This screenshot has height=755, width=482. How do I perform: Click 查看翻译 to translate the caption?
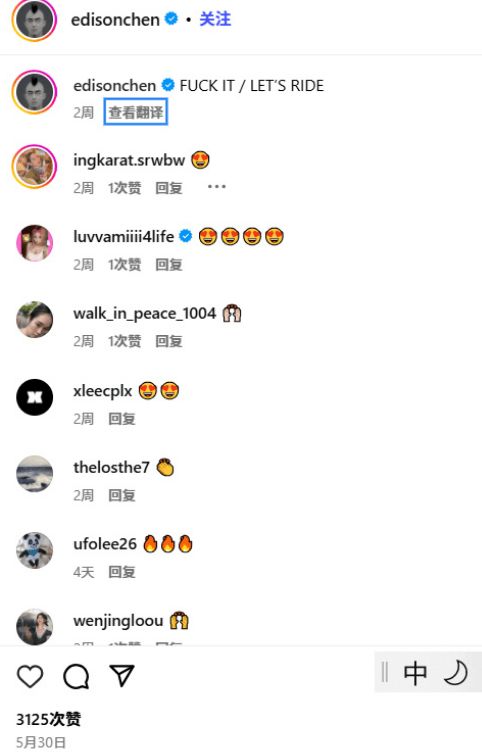point(136,112)
